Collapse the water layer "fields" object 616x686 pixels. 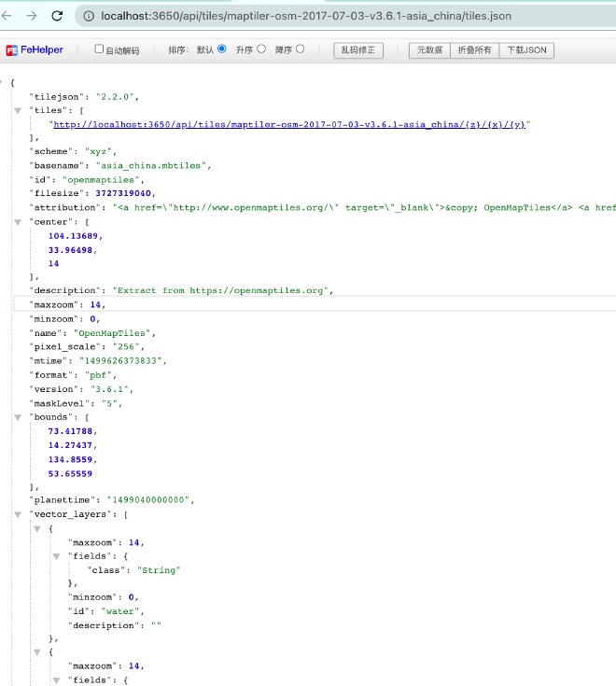point(56,556)
